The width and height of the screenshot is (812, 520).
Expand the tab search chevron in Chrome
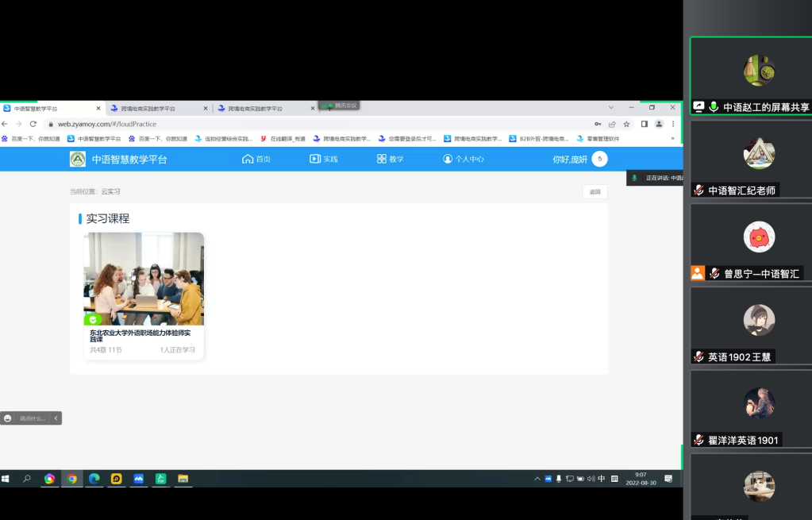(x=611, y=108)
